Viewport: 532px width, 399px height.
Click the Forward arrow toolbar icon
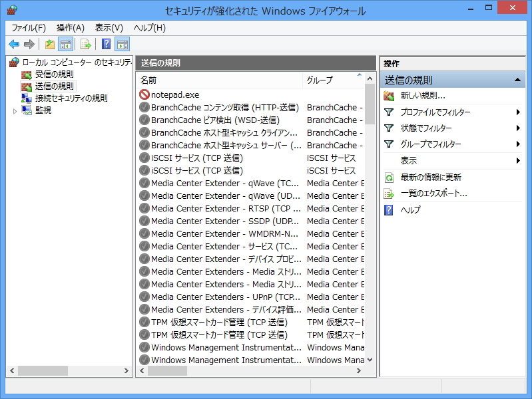click(x=29, y=44)
